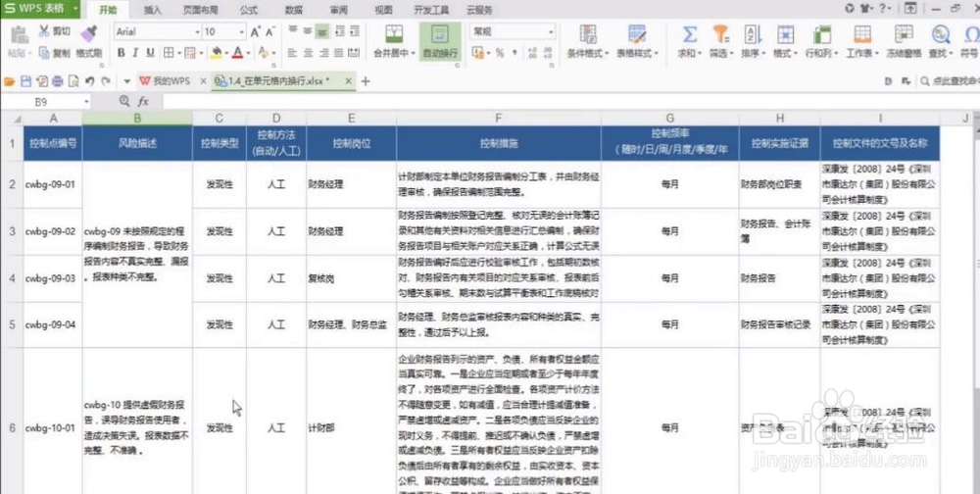Add a new document tab with plus button
Screen dimensions: 980x494
point(366,81)
